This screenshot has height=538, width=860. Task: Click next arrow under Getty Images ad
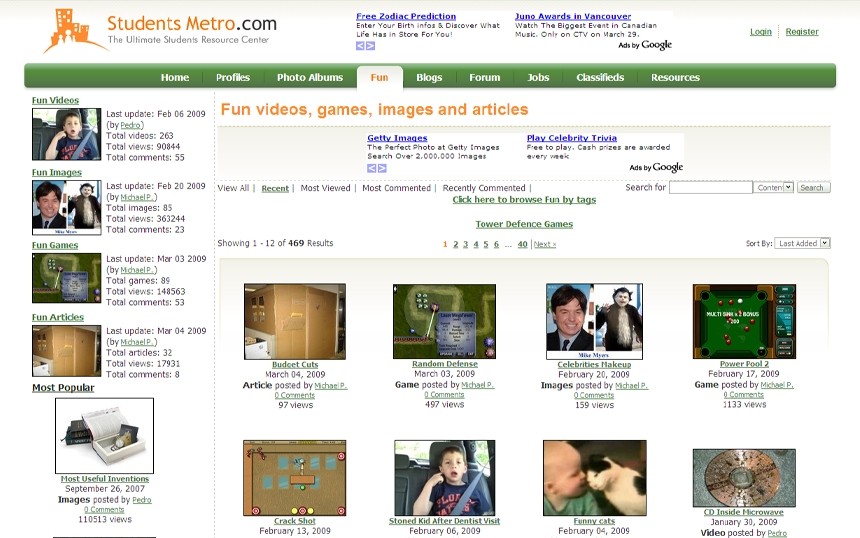382,168
